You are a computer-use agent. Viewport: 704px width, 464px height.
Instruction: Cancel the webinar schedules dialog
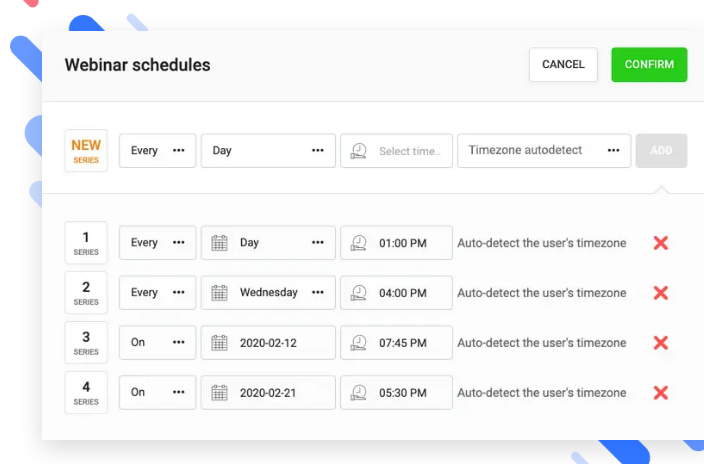coord(563,65)
